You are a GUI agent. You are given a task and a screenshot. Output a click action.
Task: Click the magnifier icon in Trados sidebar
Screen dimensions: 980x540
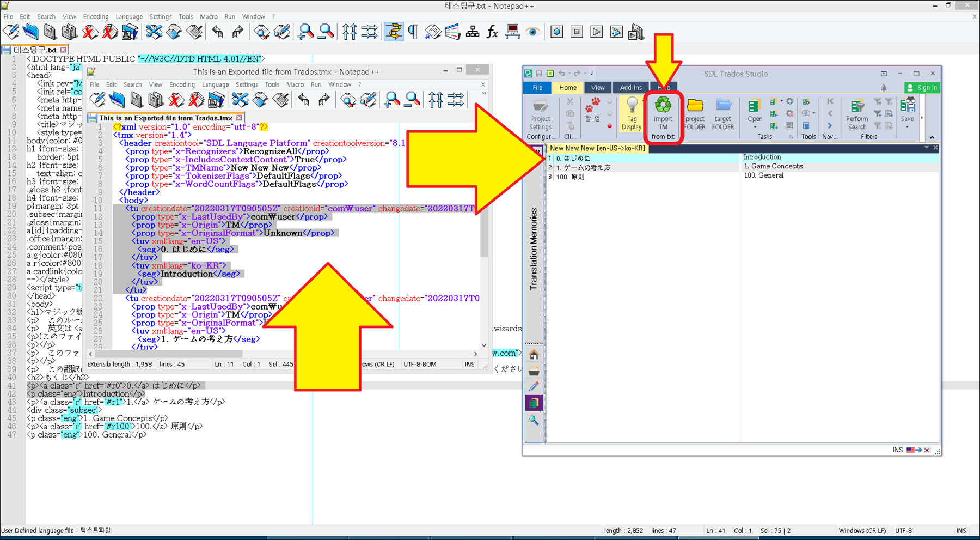(534, 420)
